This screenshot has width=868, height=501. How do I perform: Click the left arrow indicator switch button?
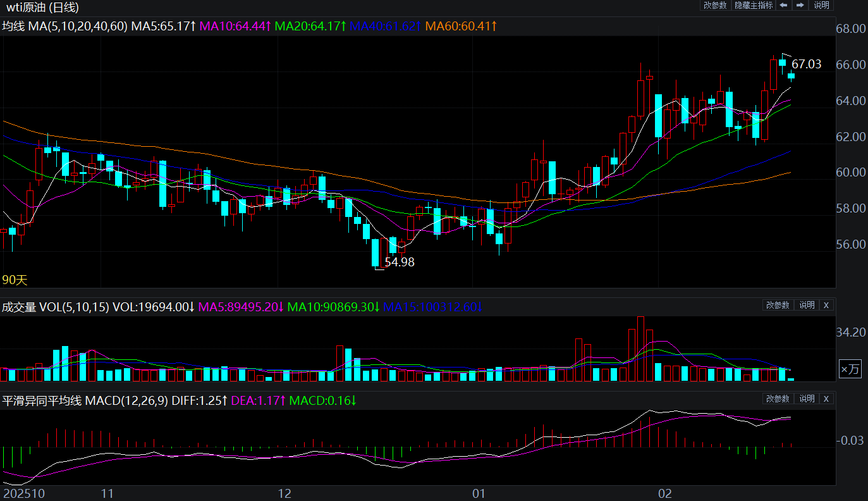click(783, 5)
